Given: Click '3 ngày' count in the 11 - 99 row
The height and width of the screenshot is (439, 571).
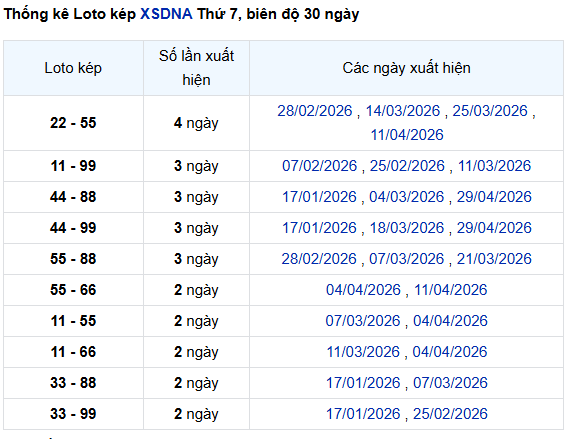Looking at the screenshot, I should pyautogui.click(x=196, y=166).
